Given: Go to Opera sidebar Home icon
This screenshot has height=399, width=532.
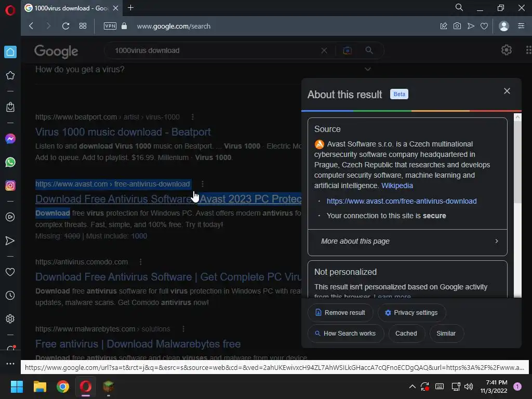Looking at the screenshot, I should point(10,52).
